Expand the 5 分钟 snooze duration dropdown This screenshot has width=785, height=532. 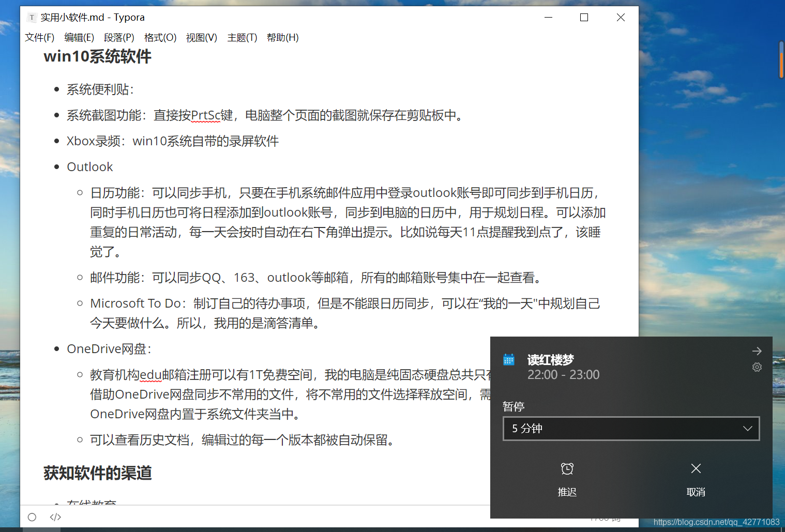tap(631, 429)
